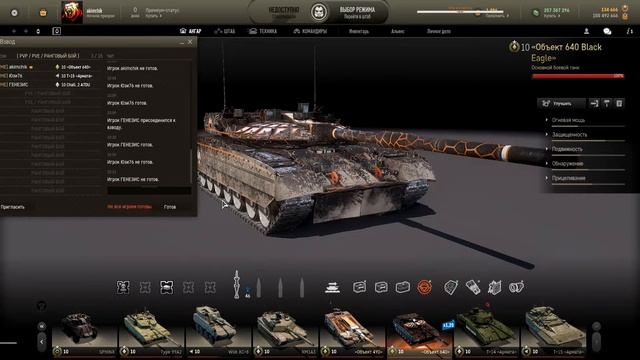Click the platoon chat scrollbar
The width and height of the screenshot is (640, 360).
191,167
